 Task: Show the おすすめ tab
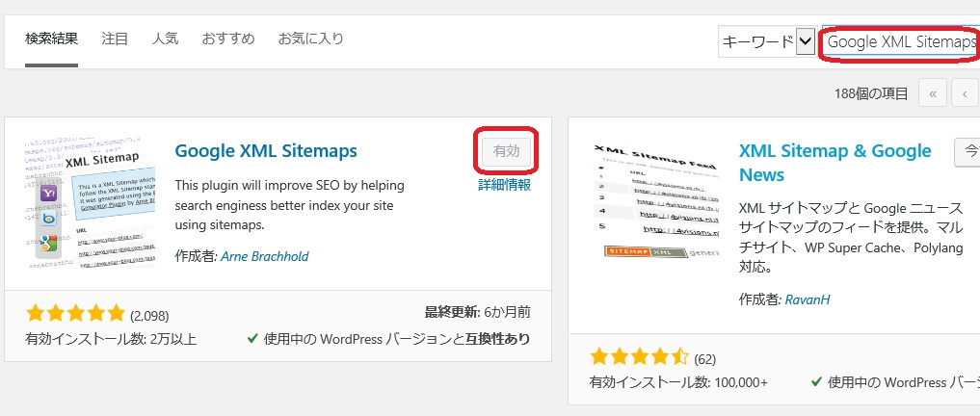click(228, 39)
